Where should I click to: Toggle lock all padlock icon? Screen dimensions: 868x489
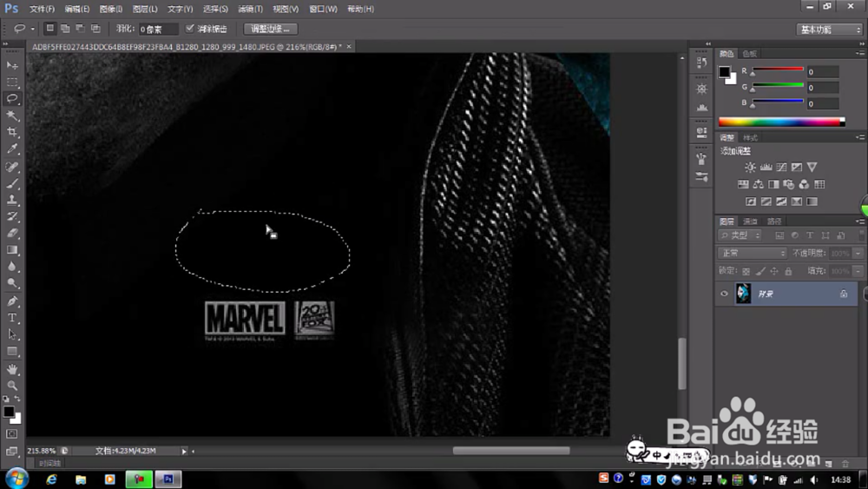click(788, 271)
